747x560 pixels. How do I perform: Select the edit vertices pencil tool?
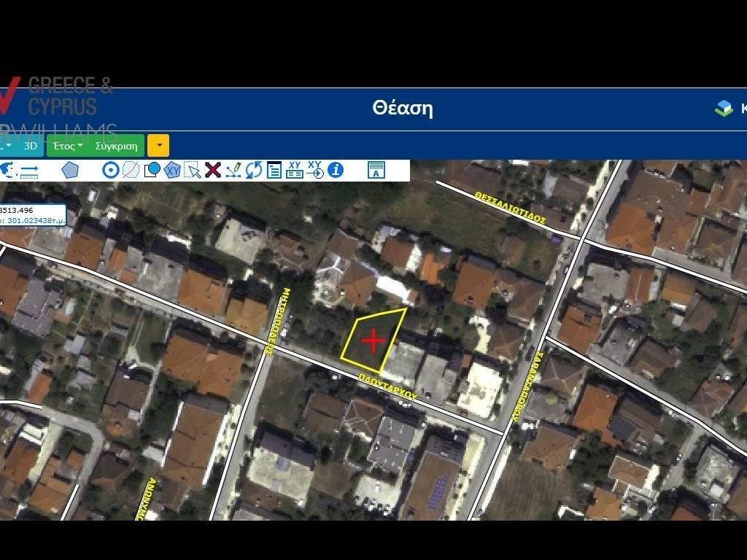233,170
